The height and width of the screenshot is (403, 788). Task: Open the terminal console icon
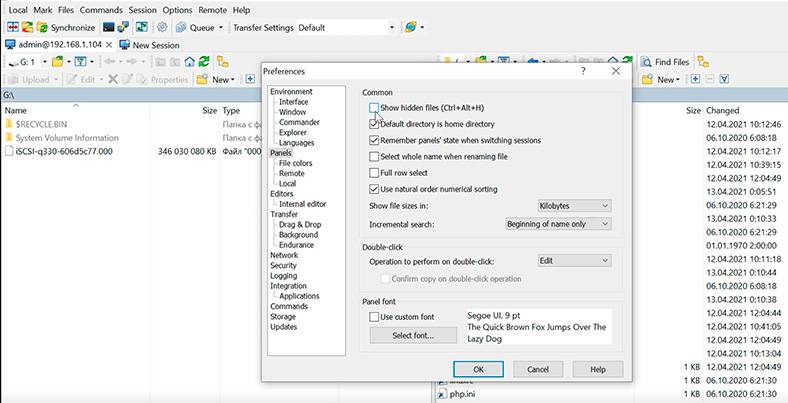(108, 27)
